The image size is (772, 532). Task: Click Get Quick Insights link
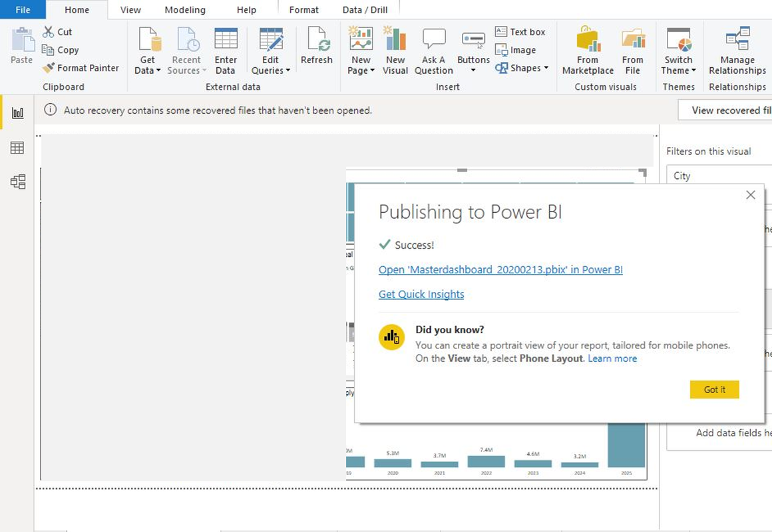point(421,295)
